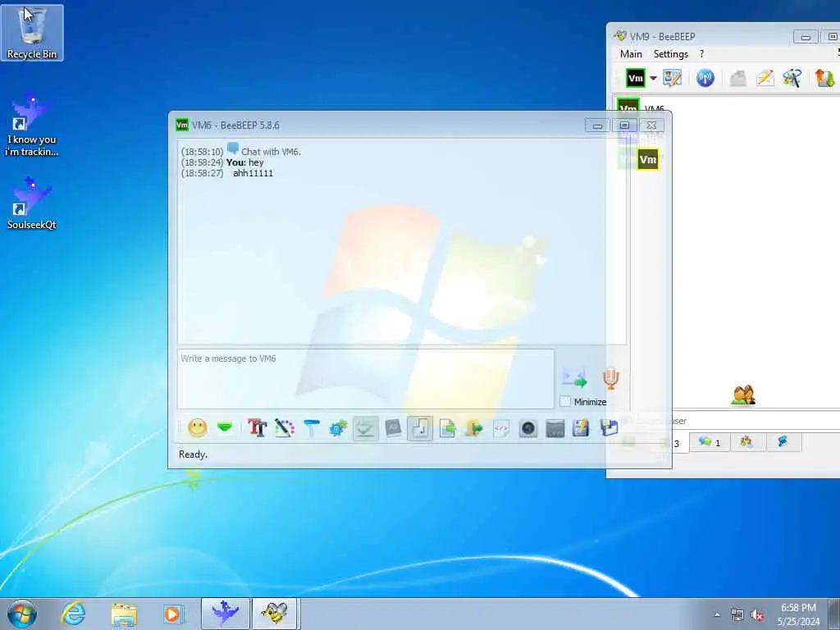Screen dimensions: 840x630
Task: Click the 'You: hey' chat line
Action: click(x=244, y=162)
